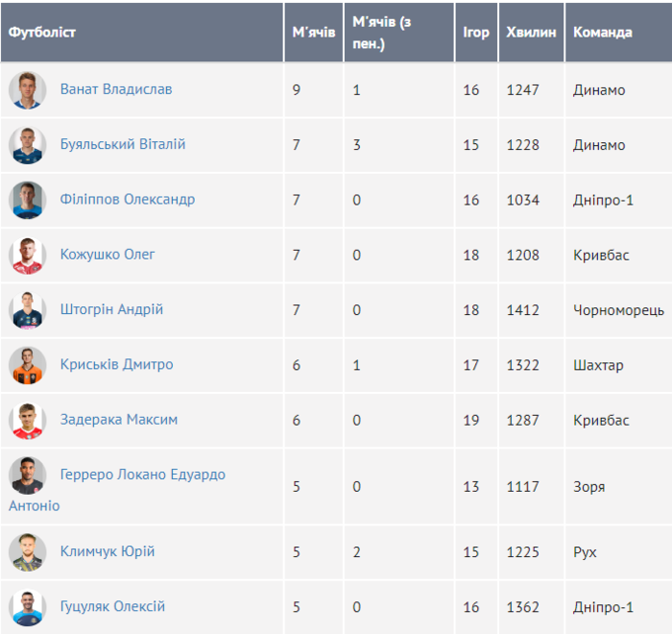Click the Команда column header
This screenshot has height=634, width=672.
tap(603, 32)
